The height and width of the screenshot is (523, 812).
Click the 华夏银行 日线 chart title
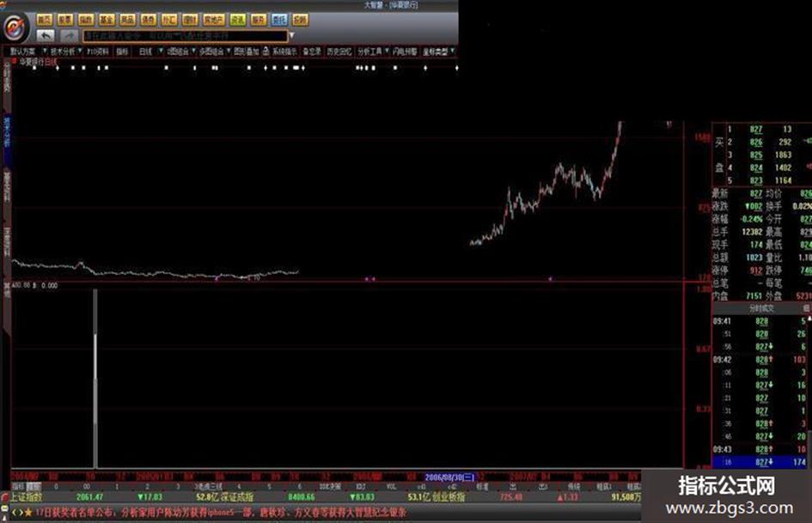click(39, 61)
